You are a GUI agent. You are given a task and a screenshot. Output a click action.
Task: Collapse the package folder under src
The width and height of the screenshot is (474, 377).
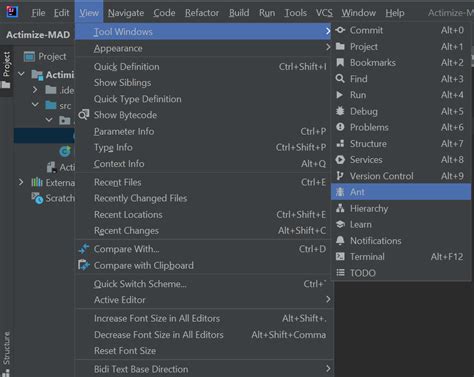[49, 120]
